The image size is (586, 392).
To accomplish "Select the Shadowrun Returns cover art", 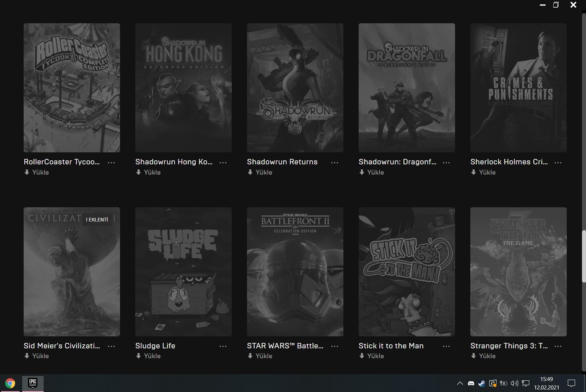I will (295, 88).
